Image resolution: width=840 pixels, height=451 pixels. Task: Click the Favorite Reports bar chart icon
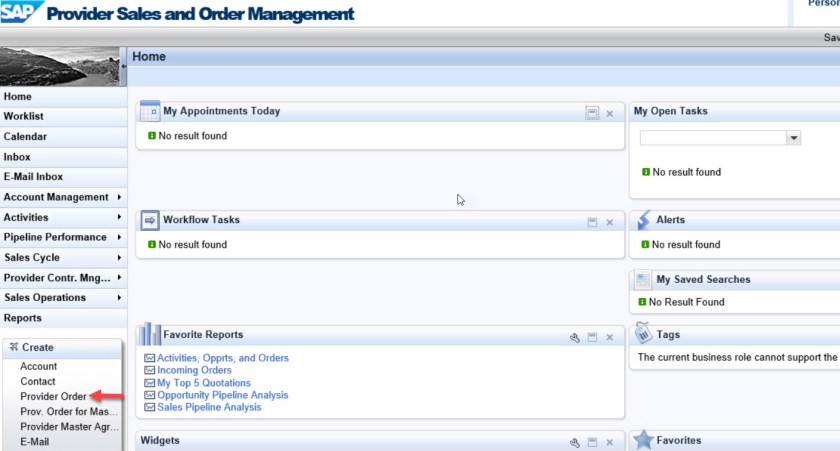point(149,334)
